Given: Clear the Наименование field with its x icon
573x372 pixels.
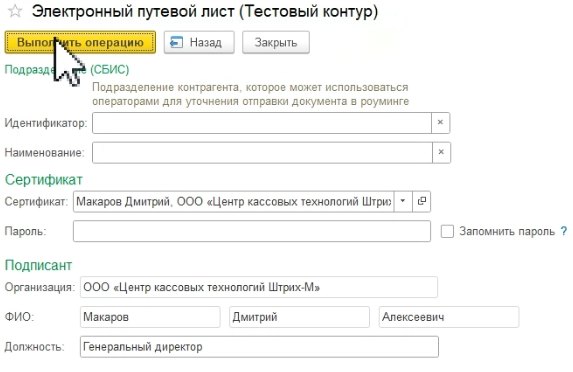Looking at the screenshot, I should (441, 152).
